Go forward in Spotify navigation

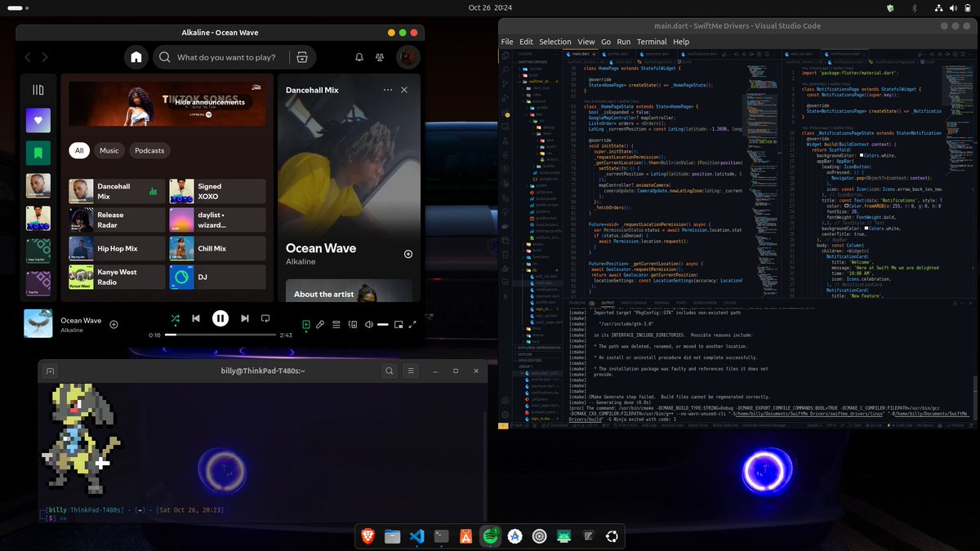44,57
